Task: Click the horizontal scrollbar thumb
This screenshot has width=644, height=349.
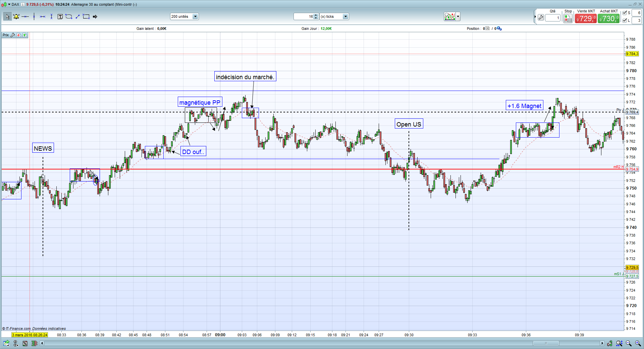Action: click(x=546, y=343)
